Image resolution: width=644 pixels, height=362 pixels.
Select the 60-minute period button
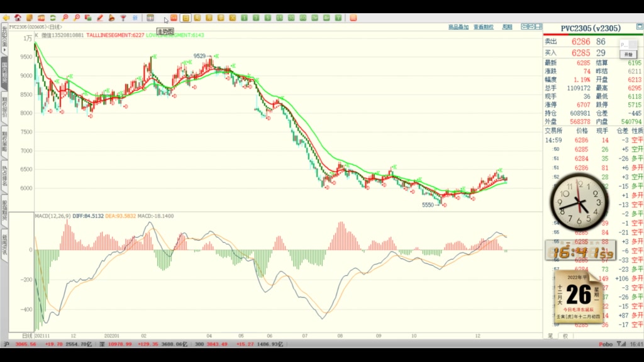(303, 18)
